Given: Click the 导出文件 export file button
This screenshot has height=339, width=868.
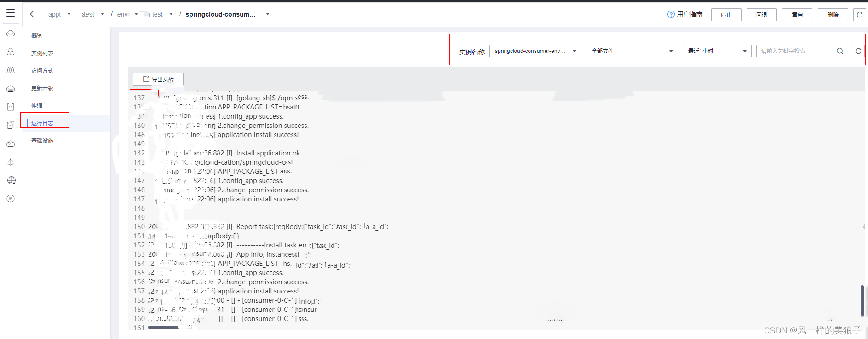Looking at the screenshot, I should pos(158,79).
